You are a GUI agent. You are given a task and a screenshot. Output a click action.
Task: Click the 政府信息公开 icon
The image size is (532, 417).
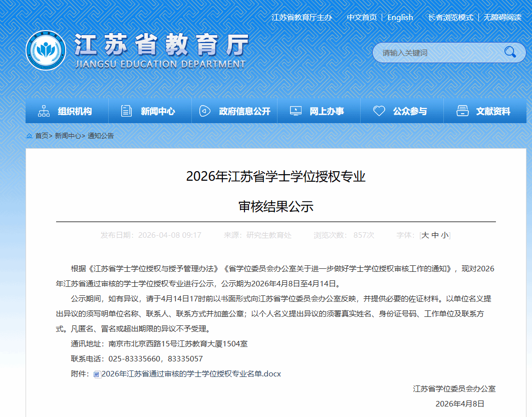205,111
